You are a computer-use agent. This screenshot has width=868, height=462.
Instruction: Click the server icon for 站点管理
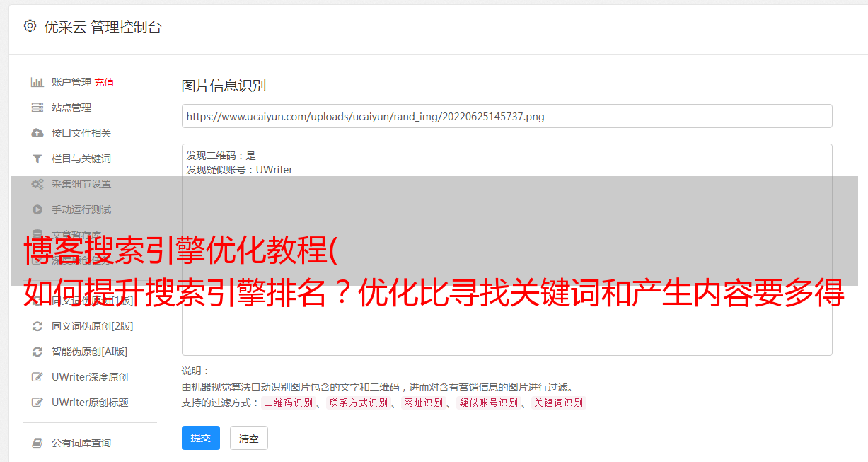pos(37,108)
